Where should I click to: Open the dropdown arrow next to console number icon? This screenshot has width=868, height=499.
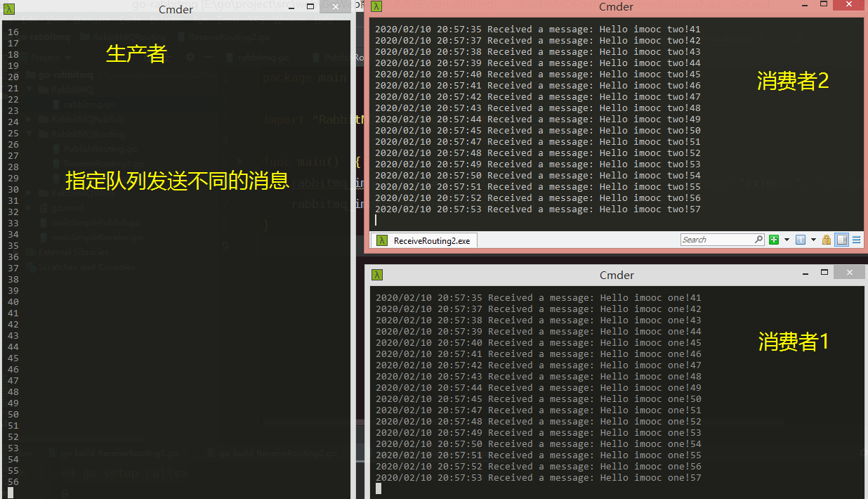[x=813, y=240]
